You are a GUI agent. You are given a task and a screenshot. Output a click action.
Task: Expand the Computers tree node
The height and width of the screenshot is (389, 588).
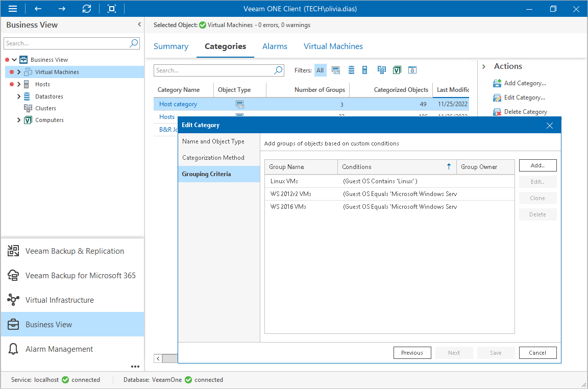[x=19, y=120]
